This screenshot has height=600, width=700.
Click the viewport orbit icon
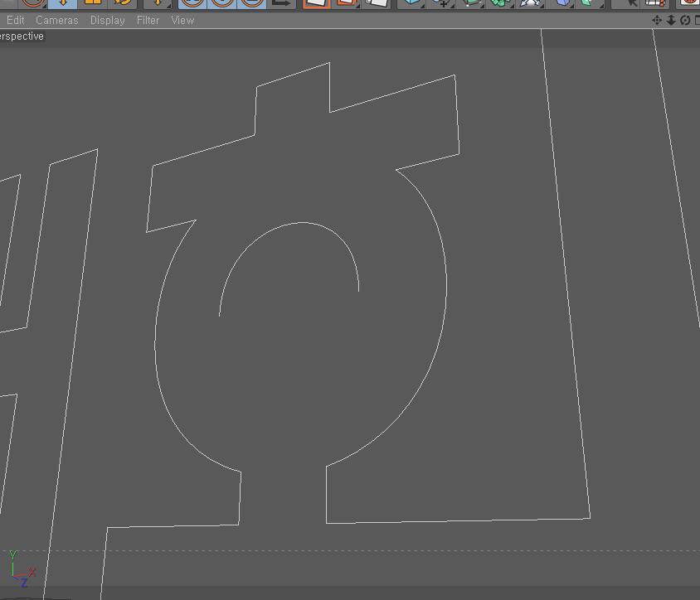685,20
